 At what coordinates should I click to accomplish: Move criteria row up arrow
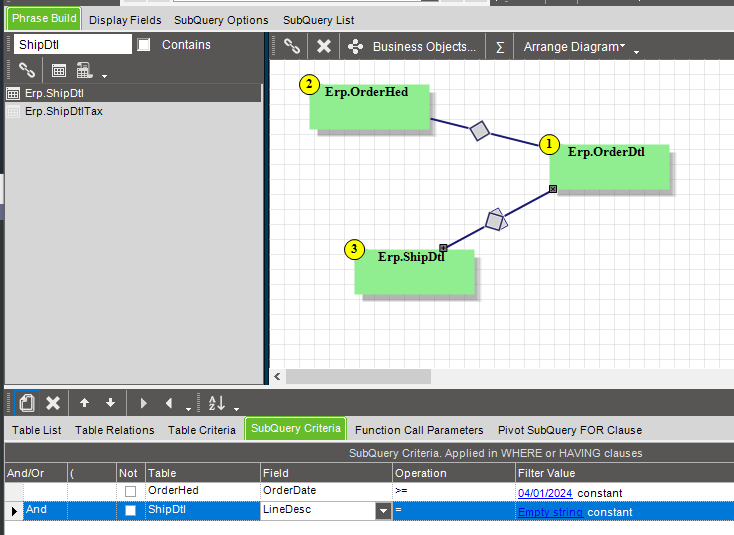tap(84, 403)
